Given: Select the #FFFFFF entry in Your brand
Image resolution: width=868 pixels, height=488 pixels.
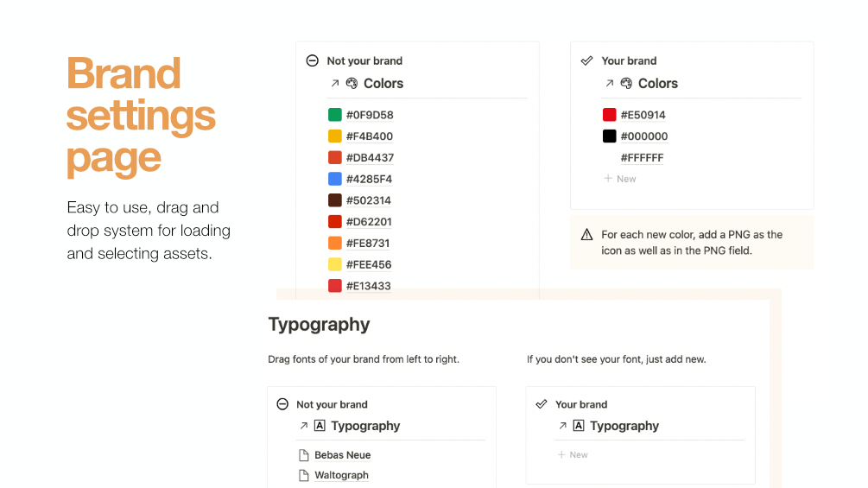Looking at the screenshot, I should pos(642,158).
